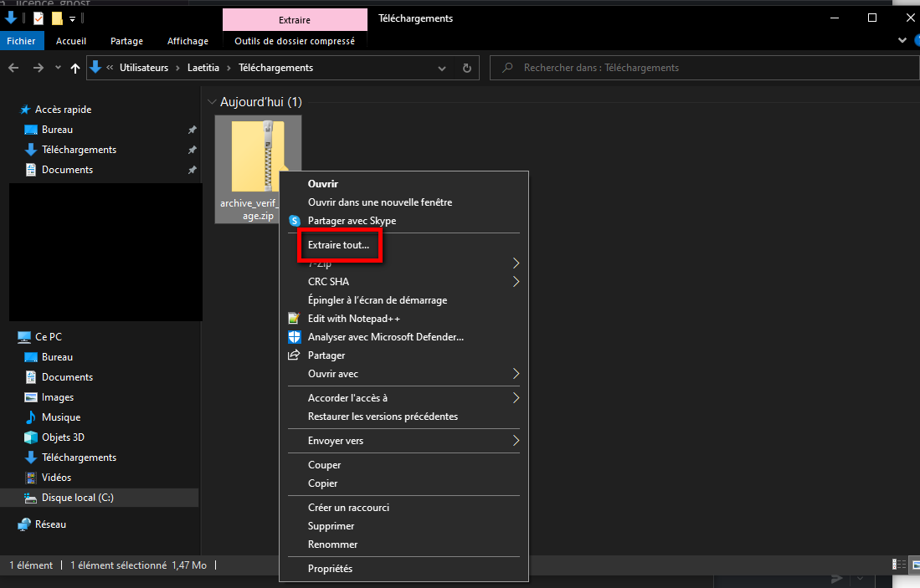Screen dimensions: 920x588
Task: Click Propriétés in the context menu
Action: (330, 569)
